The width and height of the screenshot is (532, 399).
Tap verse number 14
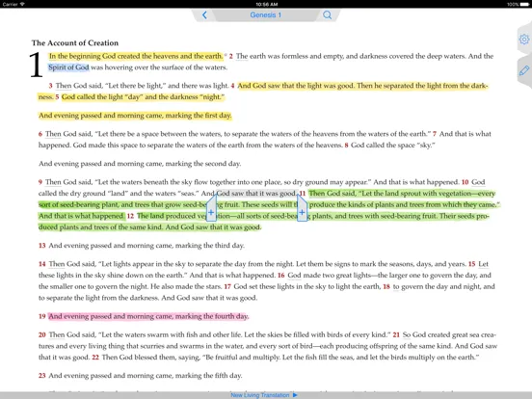(x=42, y=264)
